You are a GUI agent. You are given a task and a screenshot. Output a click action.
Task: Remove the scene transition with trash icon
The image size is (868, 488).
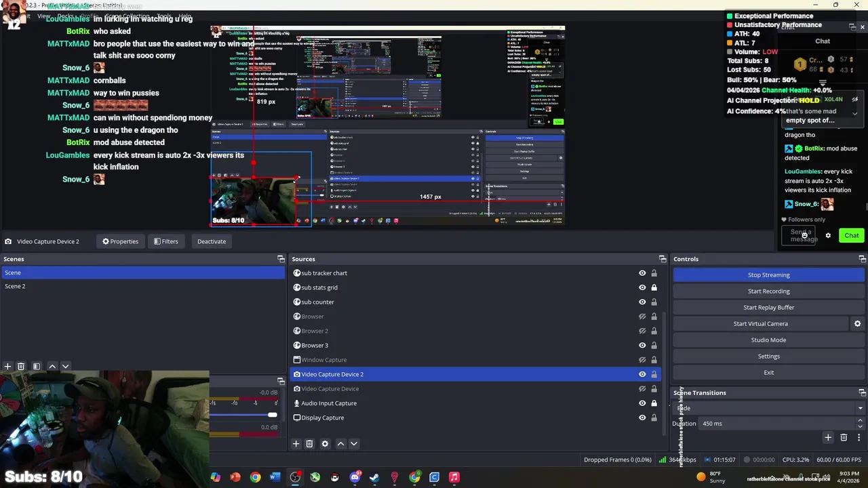(x=844, y=438)
